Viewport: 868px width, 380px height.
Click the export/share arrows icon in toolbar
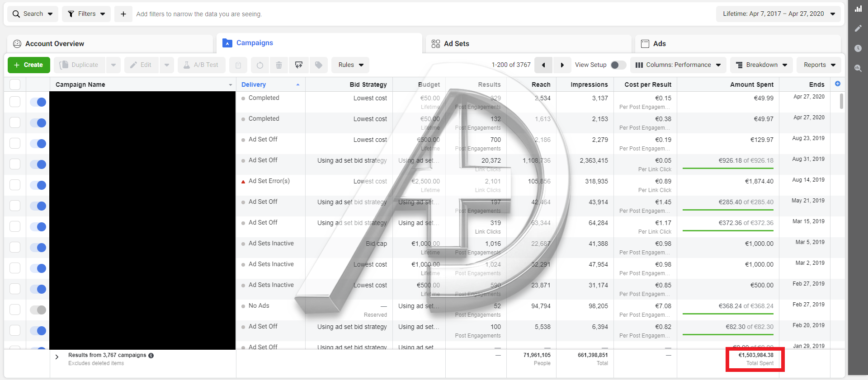click(299, 65)
